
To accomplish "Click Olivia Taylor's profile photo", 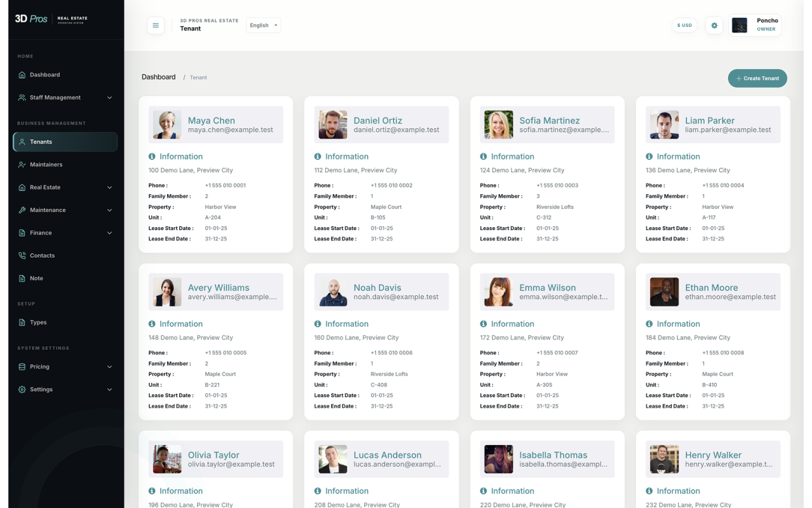I will tap(167, 460).
